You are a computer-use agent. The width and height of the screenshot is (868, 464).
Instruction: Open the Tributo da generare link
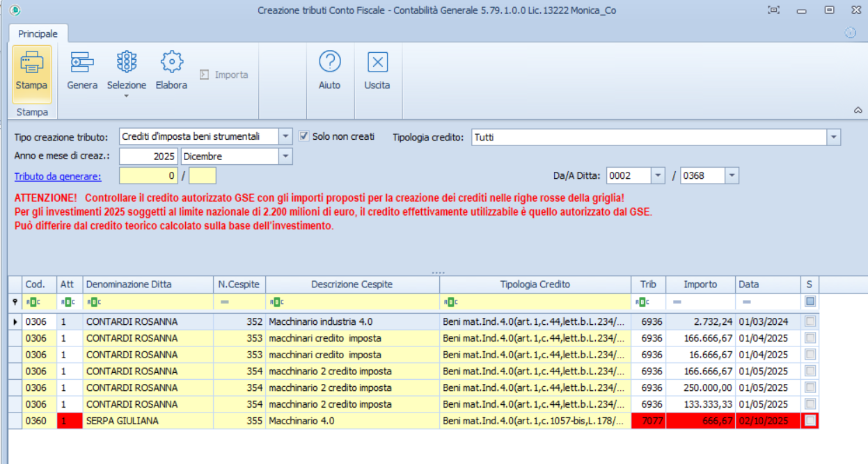[58, 176]
